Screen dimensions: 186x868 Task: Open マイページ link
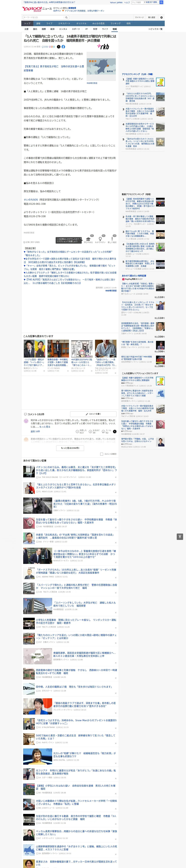(x=139, y=18)
